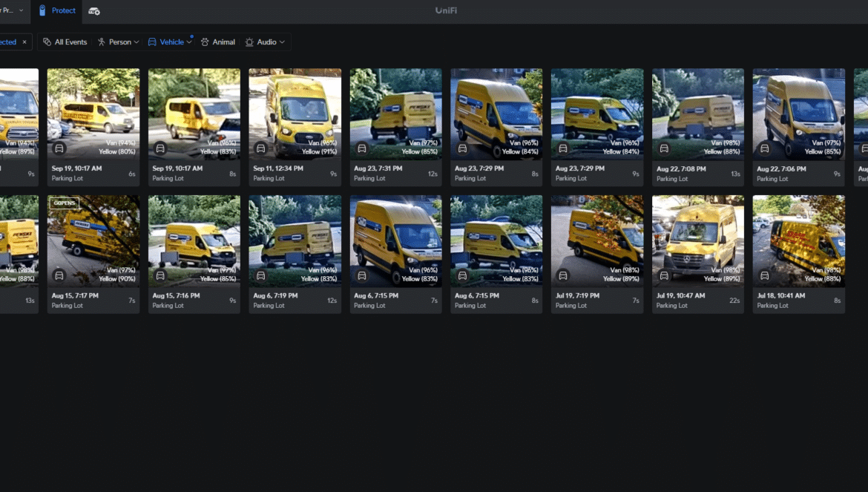Click vehicle icon on Jul 19, 7:19 PM event
The height and width of the screenshot is (492, 868).
pyautogui.click(x=563, y=275)
